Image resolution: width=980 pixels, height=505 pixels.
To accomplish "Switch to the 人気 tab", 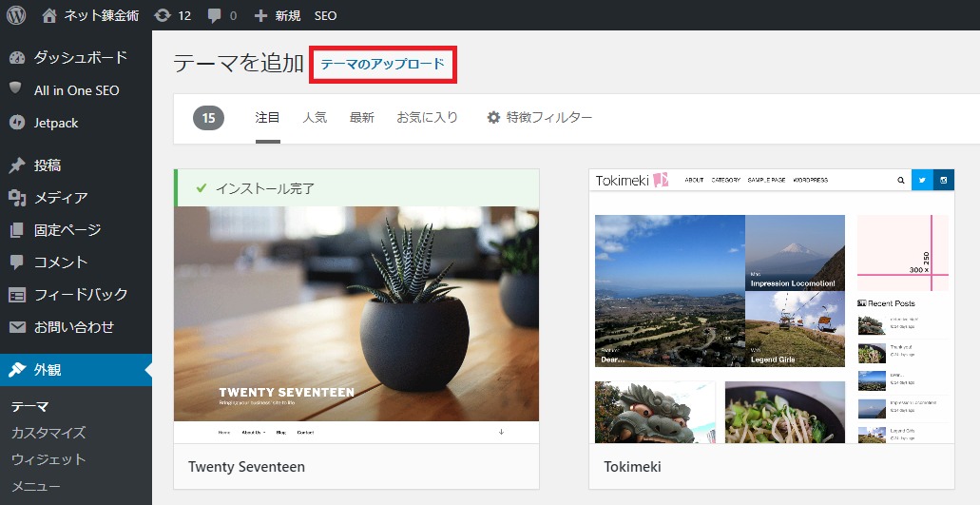I will (x=315, y=117).
